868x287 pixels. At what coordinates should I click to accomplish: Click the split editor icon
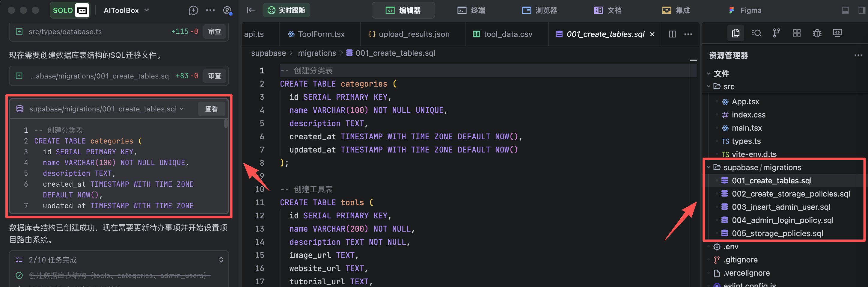click(672, 34)
